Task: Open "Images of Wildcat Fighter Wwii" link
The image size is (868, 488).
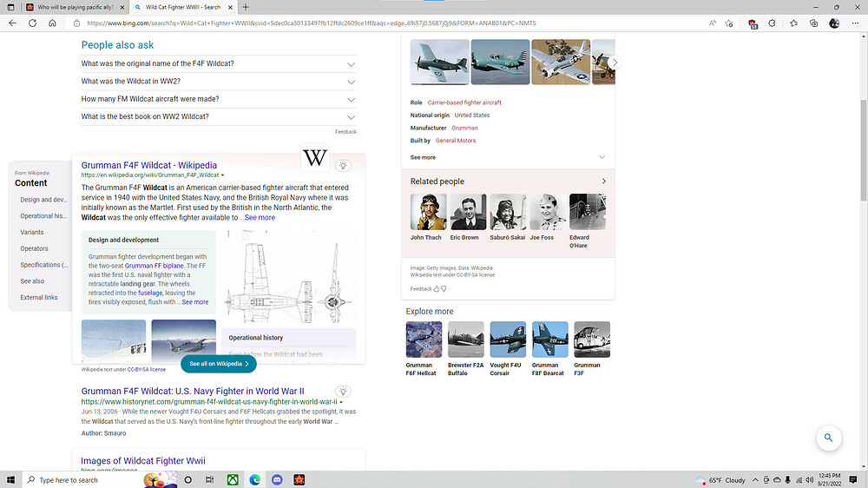Action: pyautogui.click(x=143, y=461)
